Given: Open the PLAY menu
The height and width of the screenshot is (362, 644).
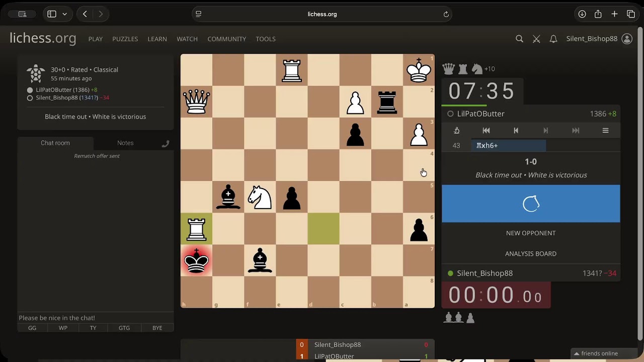Looking at the screenshot, I should pyautogui.click(x=95, y=39).
